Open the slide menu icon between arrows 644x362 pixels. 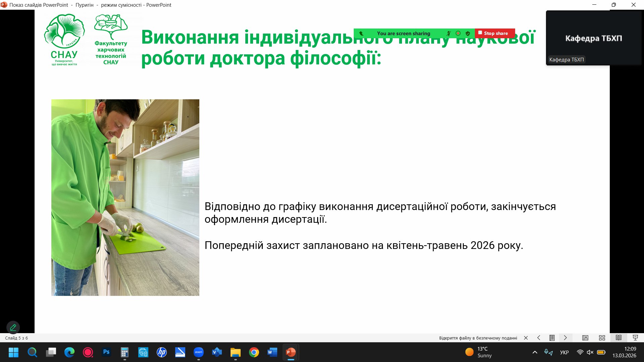pyautogui.click(x=552, y=338)
